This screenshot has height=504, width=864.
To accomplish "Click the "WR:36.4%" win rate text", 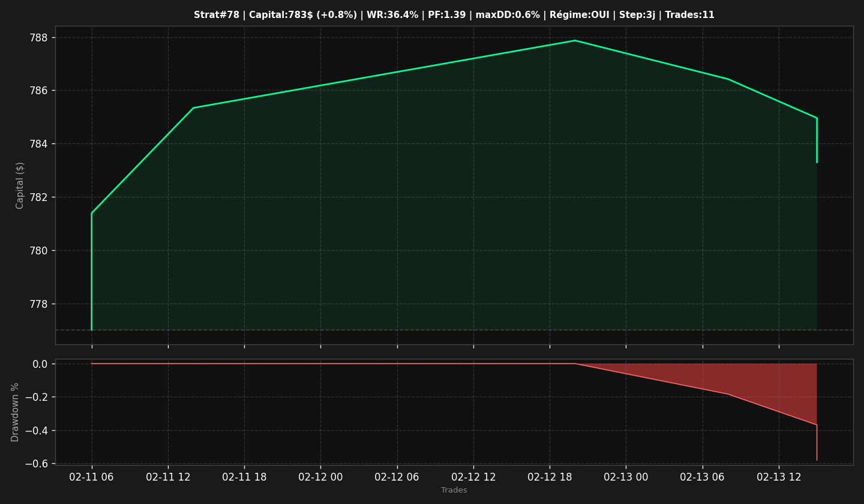I will (x=391, y=15).
